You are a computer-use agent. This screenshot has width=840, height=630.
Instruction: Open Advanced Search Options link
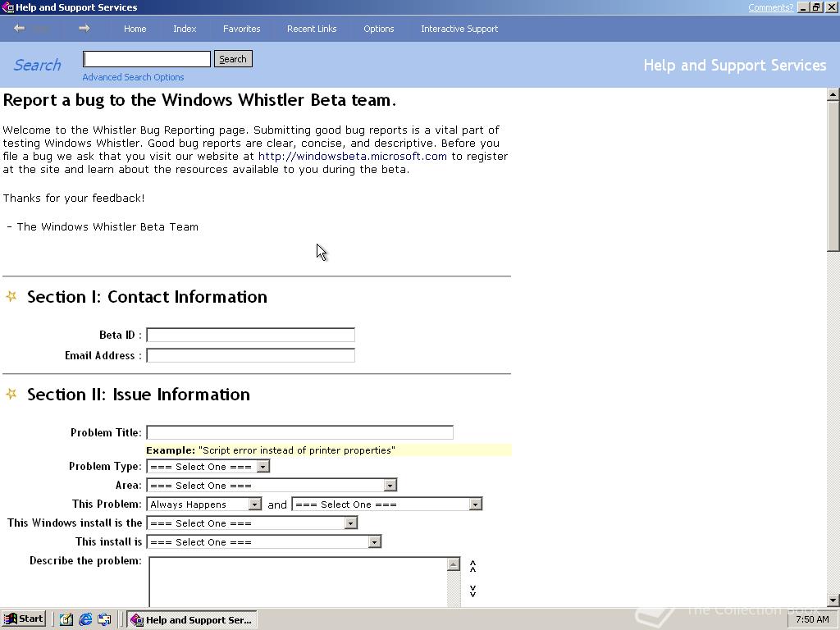point(133,77)
